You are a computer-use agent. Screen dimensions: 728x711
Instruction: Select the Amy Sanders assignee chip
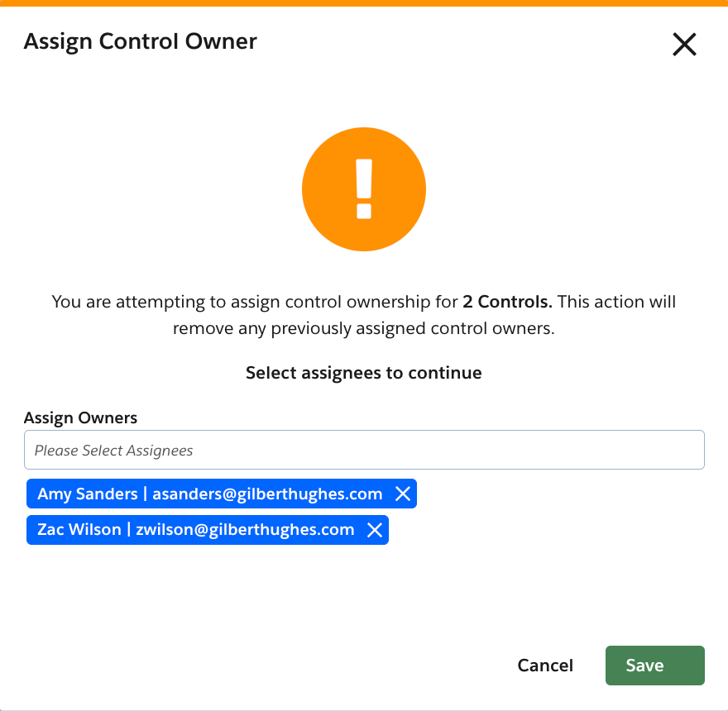click(x=222, y=494)
